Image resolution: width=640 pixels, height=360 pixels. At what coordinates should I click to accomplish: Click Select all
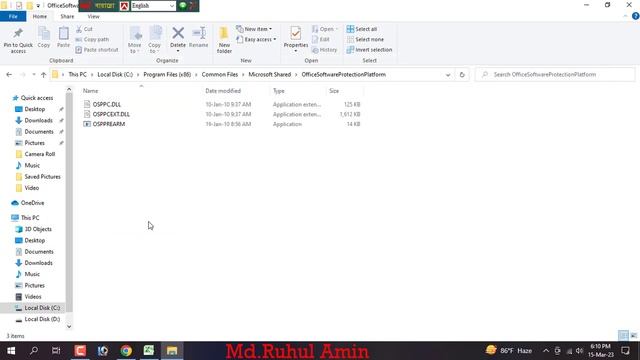point(362,29)
